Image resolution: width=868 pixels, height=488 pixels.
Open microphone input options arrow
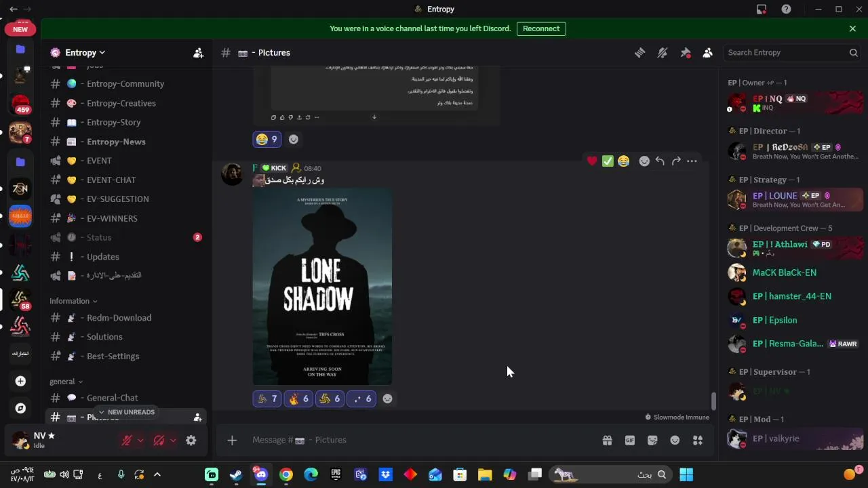tap(140, 441)
